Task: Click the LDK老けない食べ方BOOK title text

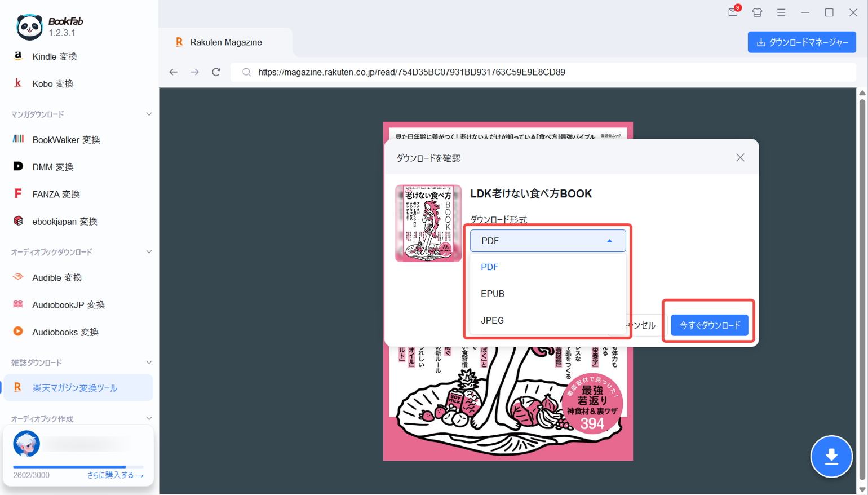Action: point(531,193)
